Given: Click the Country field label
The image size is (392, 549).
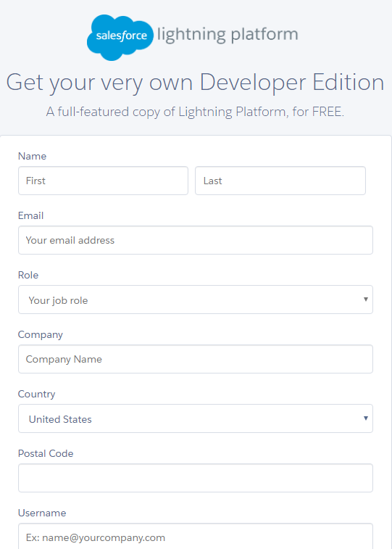Looking at the screenshot, I should click(37, 395).
